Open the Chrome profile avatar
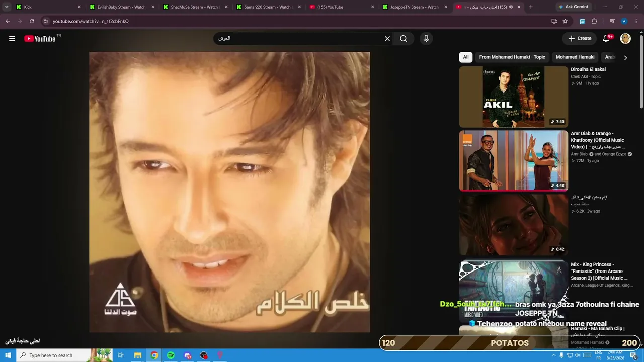This screenshot has width=644, height=362. coord(624,21)
